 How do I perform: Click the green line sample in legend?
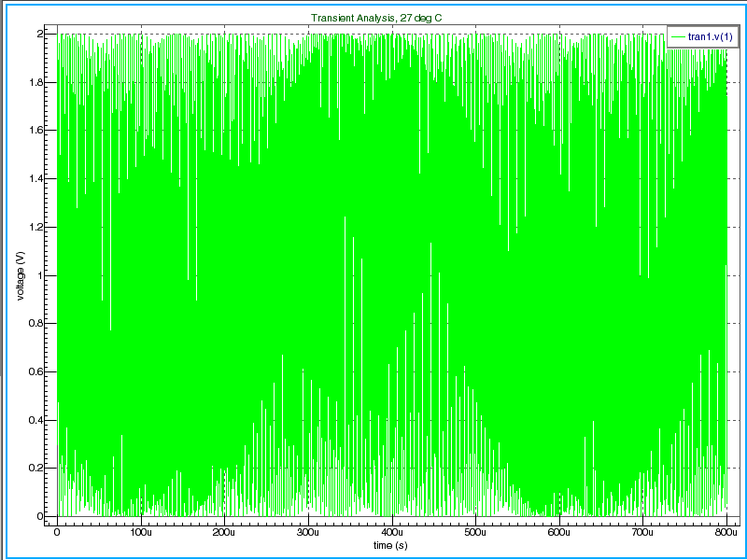[678, 36]
